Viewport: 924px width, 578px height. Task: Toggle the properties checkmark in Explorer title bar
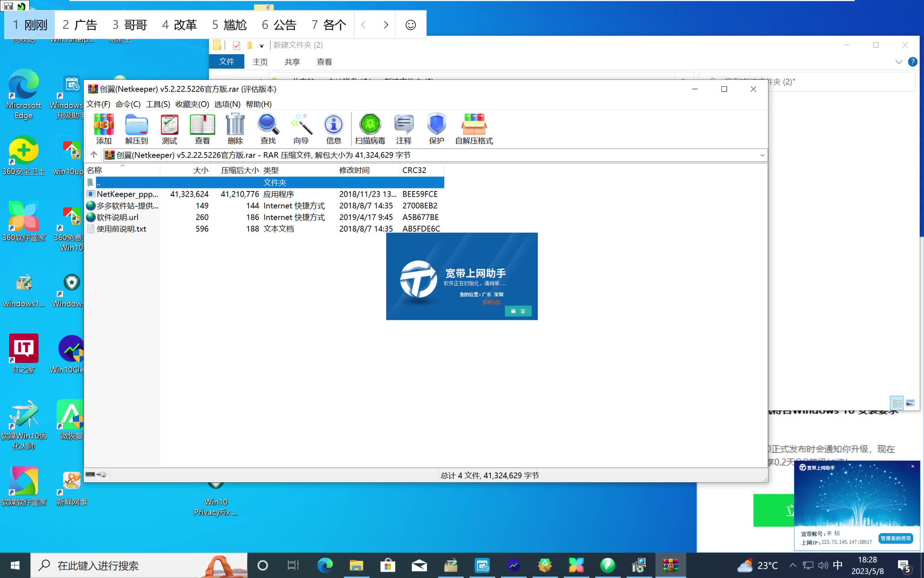(x=236, y=45)
